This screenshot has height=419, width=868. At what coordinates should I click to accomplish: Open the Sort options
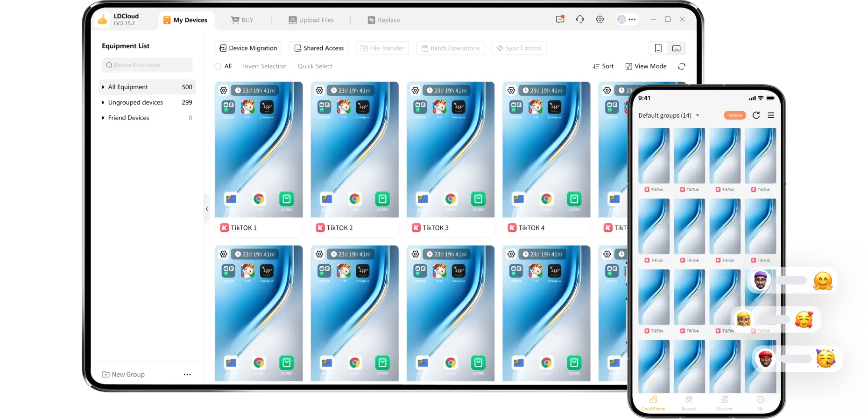click(x=603, y=66)
